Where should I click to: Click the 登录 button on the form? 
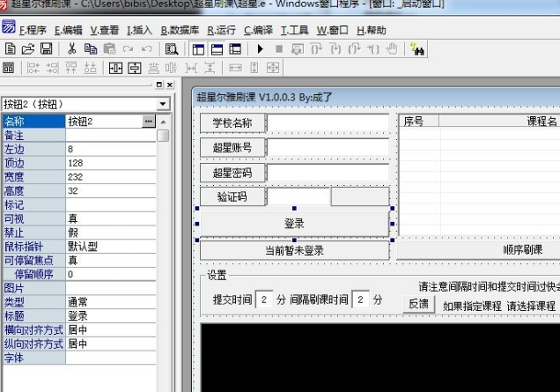click(x=294, y=224)
